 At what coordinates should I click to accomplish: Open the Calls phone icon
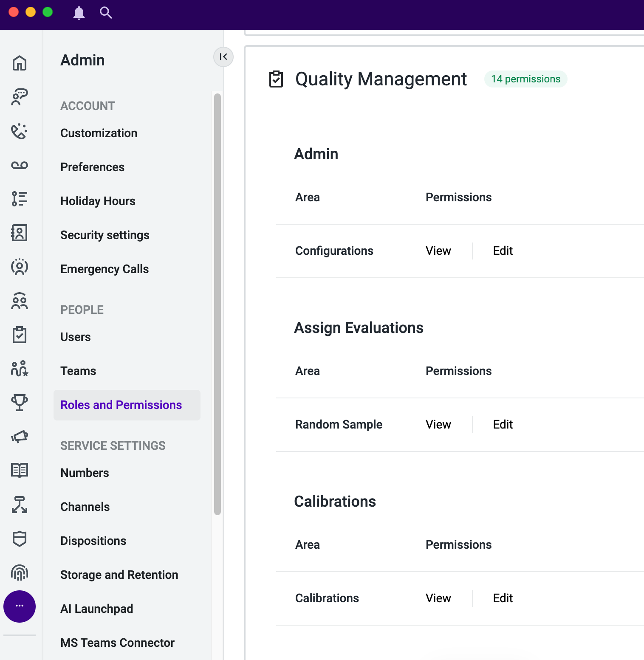point(20,131)
